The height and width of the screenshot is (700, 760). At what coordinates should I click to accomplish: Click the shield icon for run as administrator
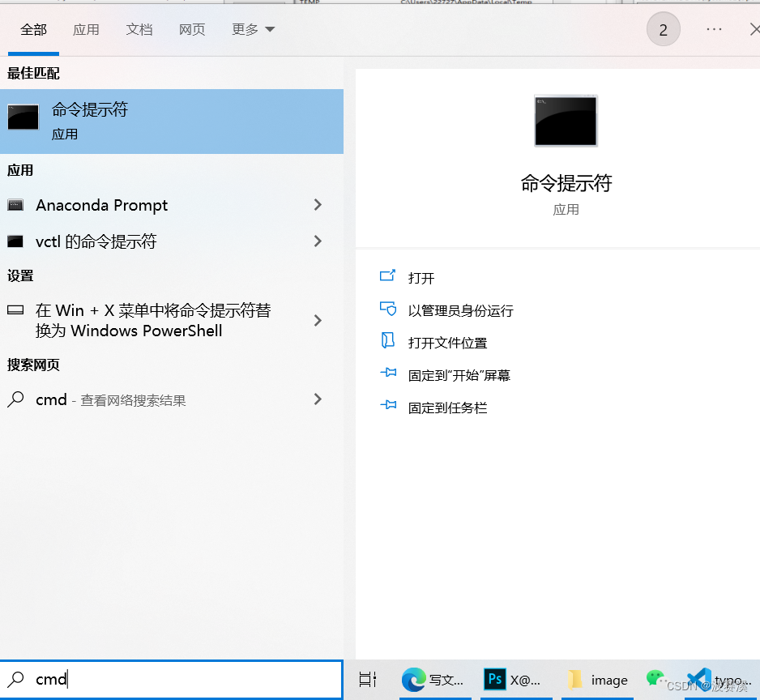[388, 309]
